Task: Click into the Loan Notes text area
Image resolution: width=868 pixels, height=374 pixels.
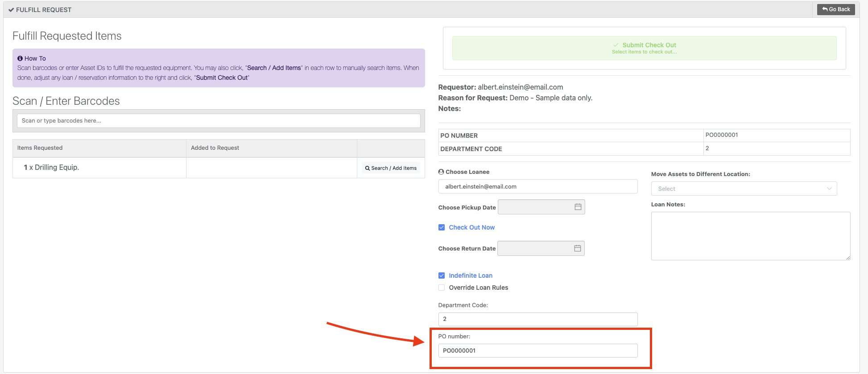Action: (751, 236)
